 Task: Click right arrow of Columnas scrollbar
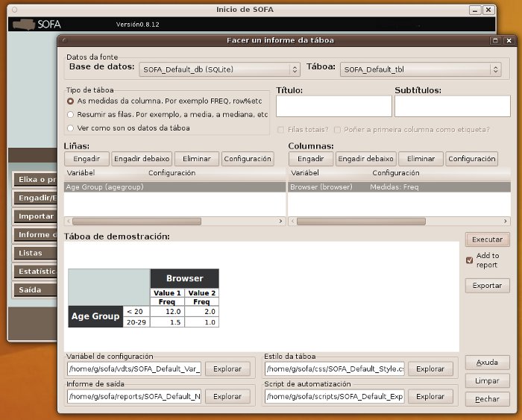[x=506, y=221]
